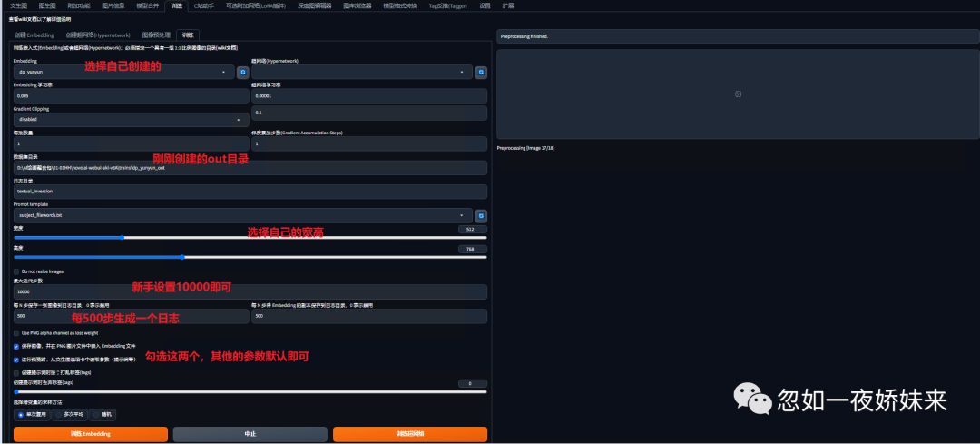The width and height of the screenshot is (980, 444).
Task: Toggle Use PNG alpha channel as loss weight
Action: tap(16, 333)
